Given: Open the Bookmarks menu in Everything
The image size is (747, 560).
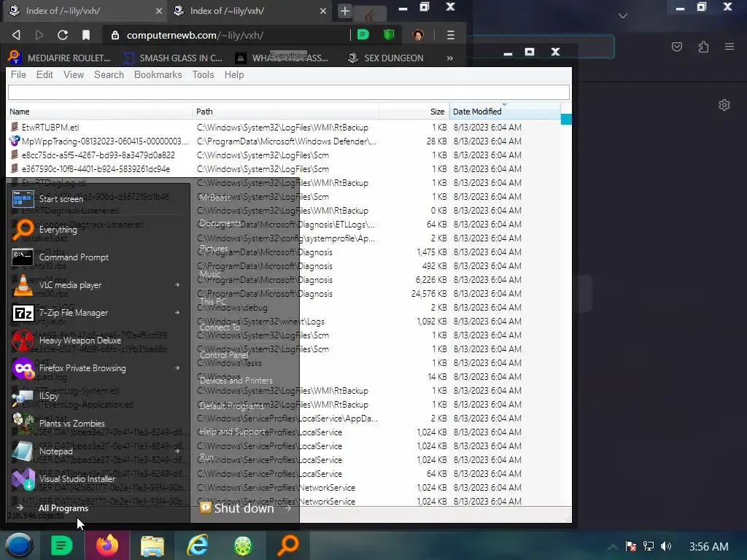Looking at the screenshot, I should coord(158,75).
